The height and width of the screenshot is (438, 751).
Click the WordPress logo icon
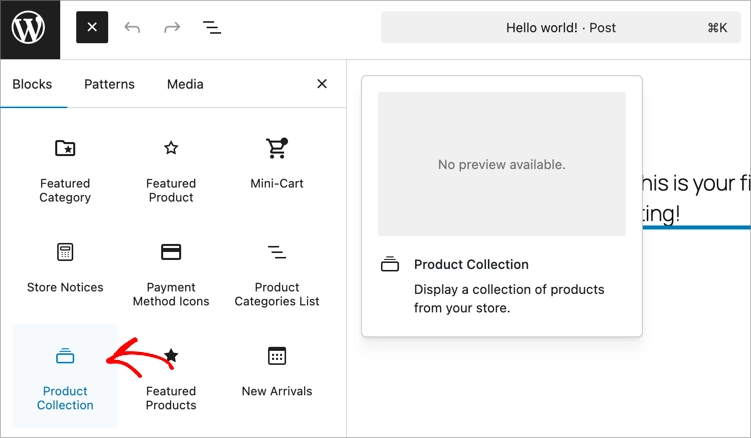click(x=29, y=28)
